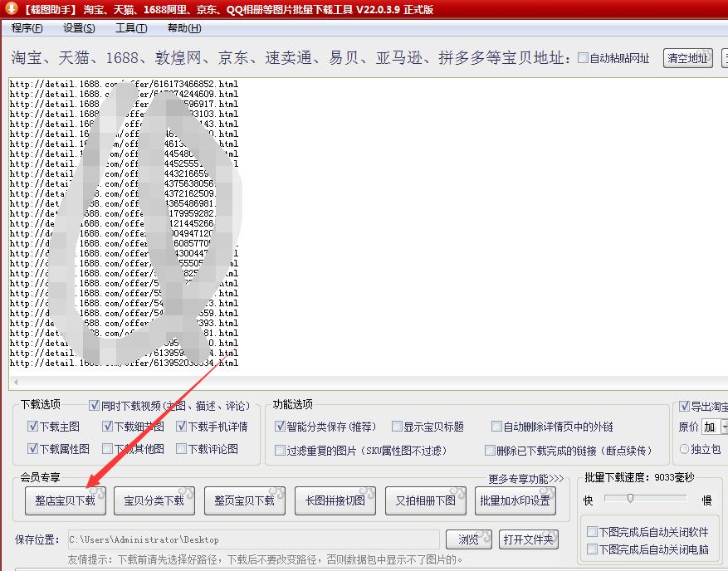728x571 pixels.
Task: Open 长图拼接切图 tool
Action: click(335, 500)
